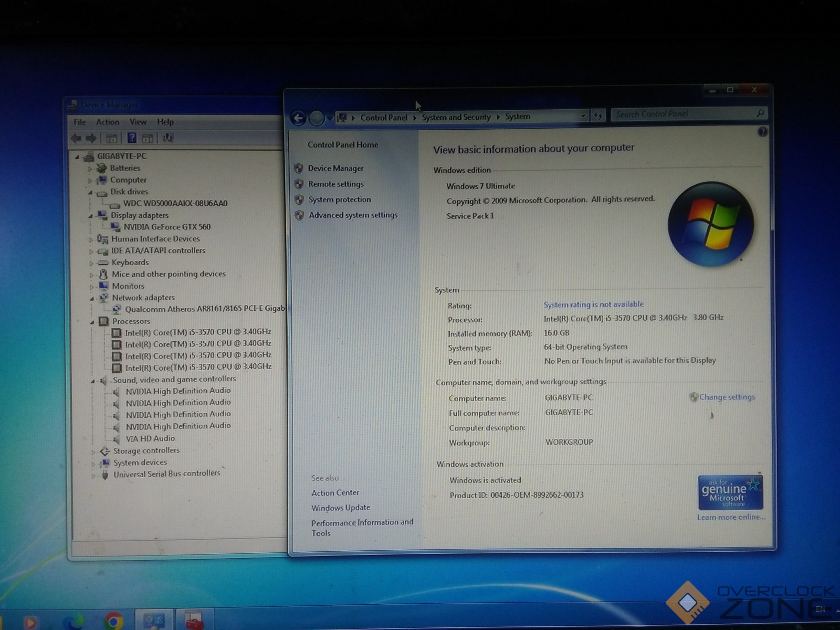Select NVIDIA GeForce GTX 560 display adapter
840x630 pixels.
[x=167, y=227]
